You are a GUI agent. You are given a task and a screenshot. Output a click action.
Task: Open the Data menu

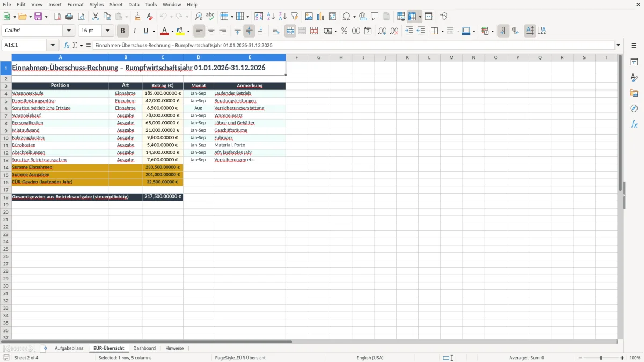[x=134, y=4]
